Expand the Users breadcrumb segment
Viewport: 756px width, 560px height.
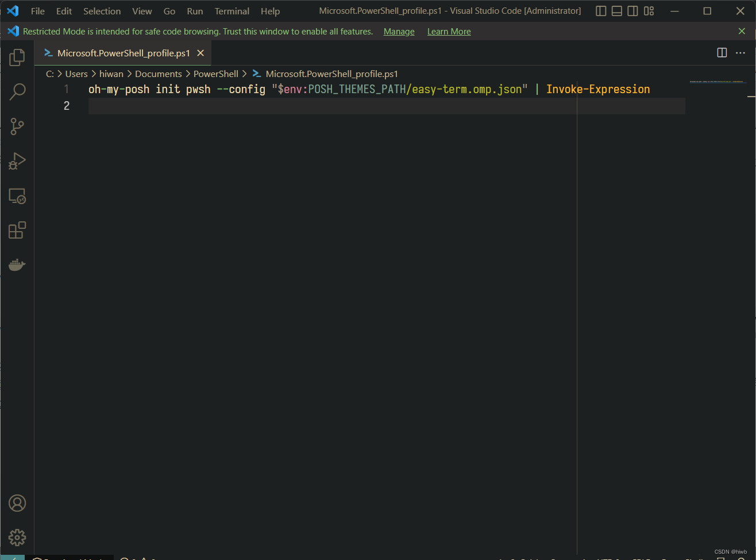point(76,74)
